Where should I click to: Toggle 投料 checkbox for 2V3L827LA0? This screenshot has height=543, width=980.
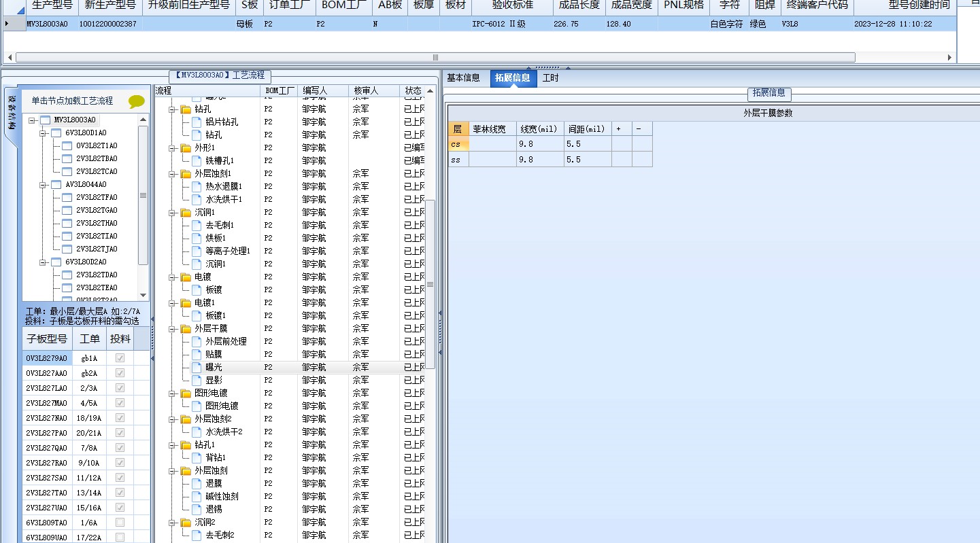coord(120,388)
